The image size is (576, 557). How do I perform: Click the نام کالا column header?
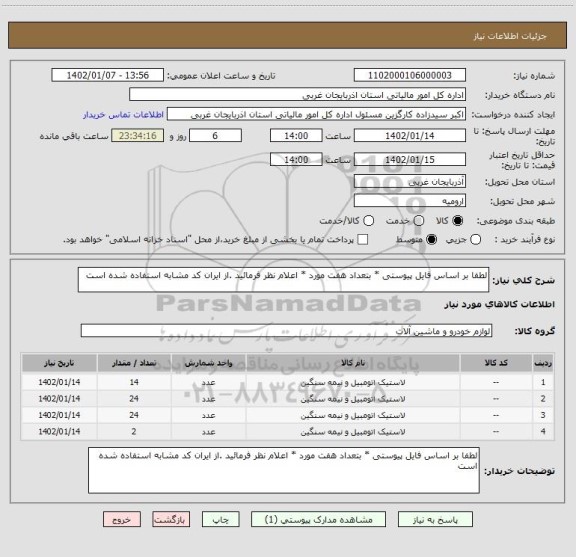[353, 363]
